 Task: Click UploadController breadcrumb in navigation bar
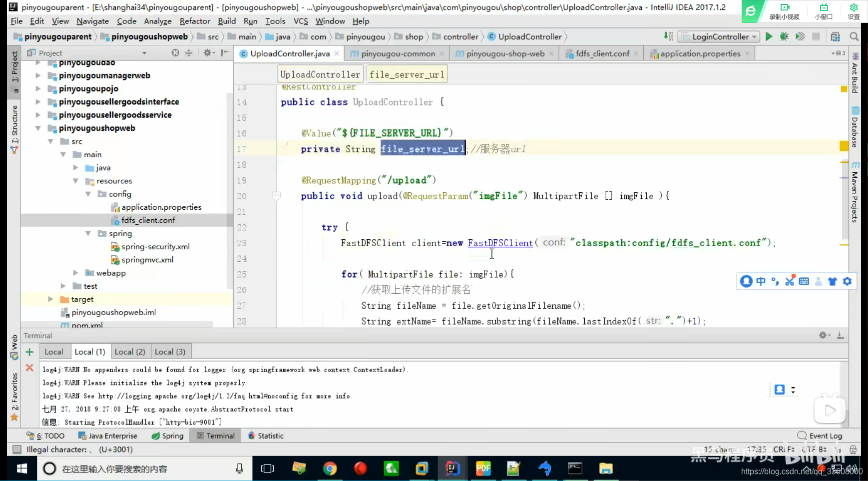pyautogui.click(x=529, y=36)
